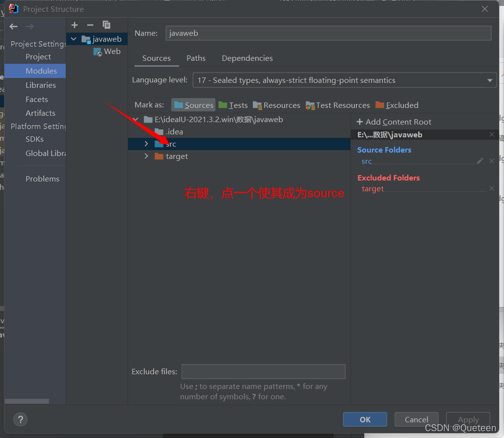Select the src folder row
The width and height of the screenshot is (504, 438).
pos(239,144)
